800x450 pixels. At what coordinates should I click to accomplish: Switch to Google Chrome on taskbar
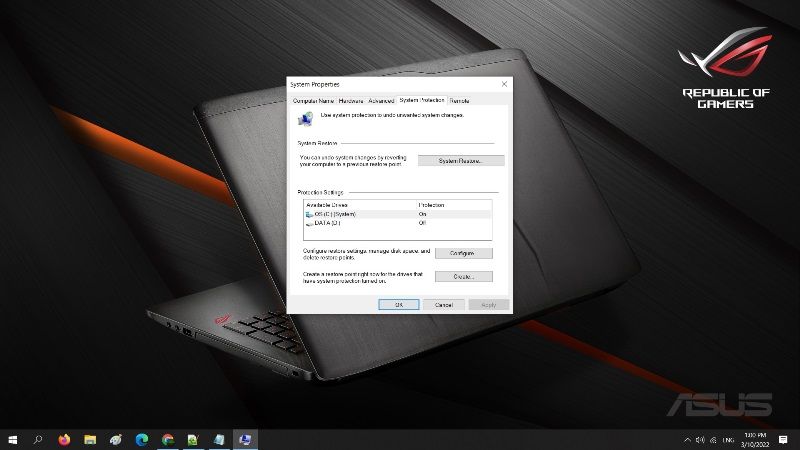[x=167, y=439]
